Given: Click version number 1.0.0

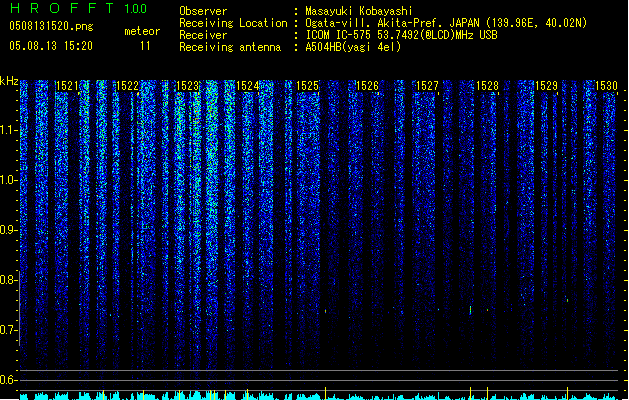Looking at the screenshot, I should 135,9.
